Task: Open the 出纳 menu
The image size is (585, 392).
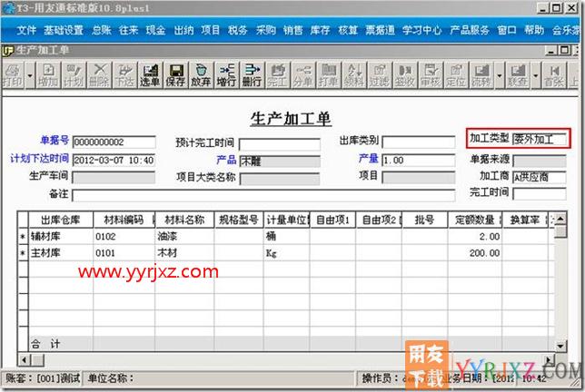Action: pyautogui.click(x=183, y=30)
